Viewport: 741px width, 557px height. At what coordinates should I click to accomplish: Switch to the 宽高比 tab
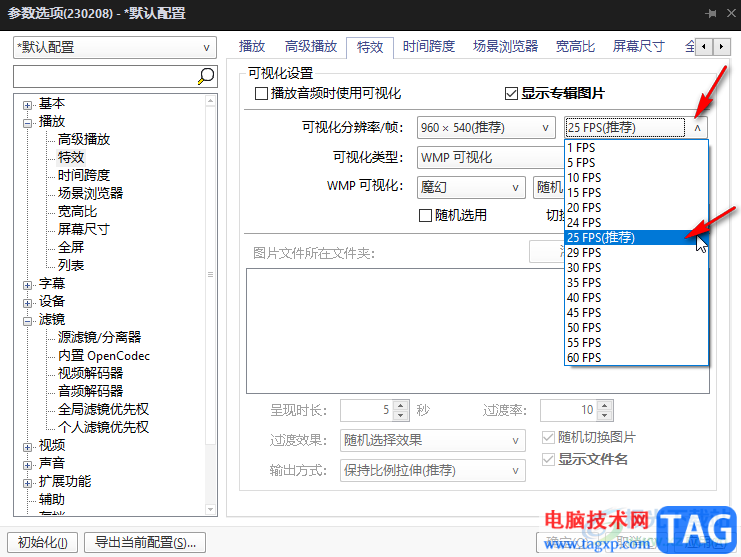click(575, 46)
